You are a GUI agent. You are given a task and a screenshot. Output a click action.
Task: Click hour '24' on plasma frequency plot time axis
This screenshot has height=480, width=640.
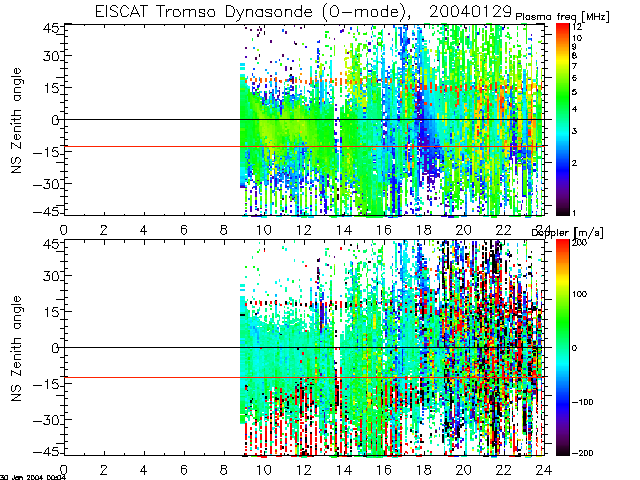tap(544, 230)
